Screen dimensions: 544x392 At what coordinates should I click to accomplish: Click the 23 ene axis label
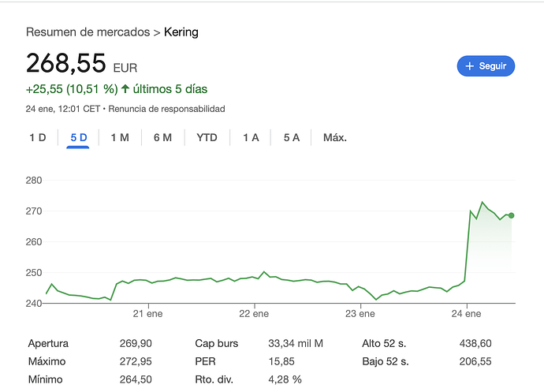coord(360,314)
